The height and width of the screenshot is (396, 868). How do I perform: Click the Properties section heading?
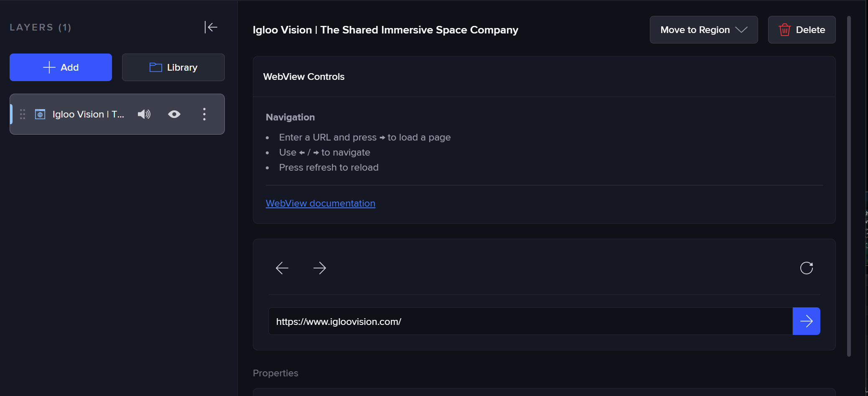(275, 373)
